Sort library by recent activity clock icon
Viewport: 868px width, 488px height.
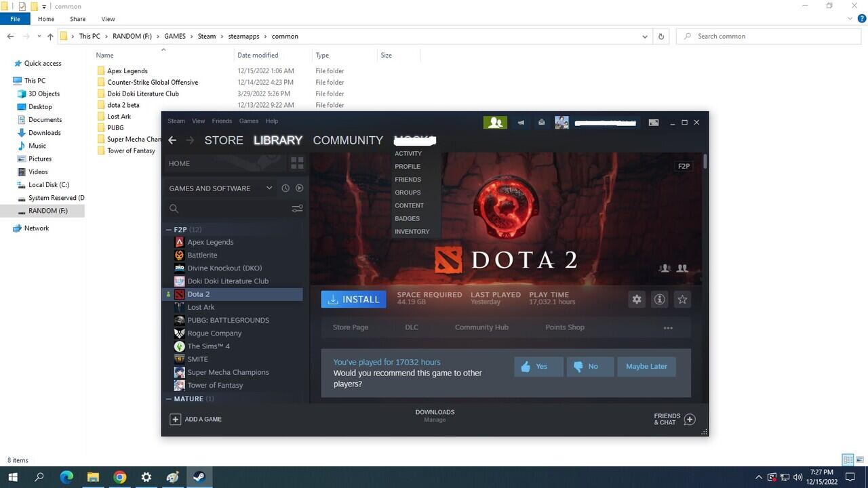pyautogui.click(x=285, y=188)
